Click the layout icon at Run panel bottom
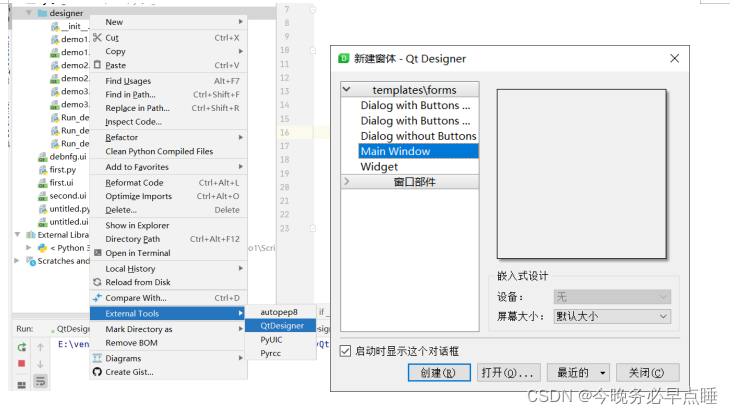Screen dimensions: 733x414 [22, 385]
